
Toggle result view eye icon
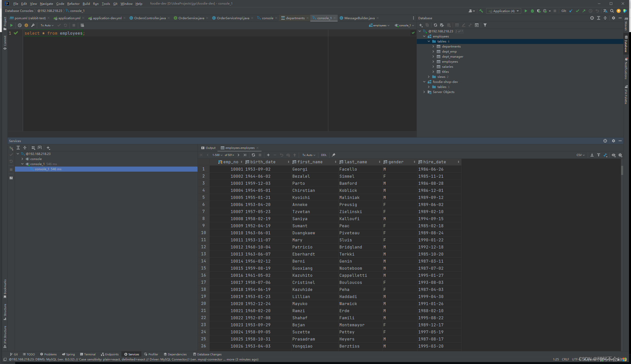(x=614, y=155)
